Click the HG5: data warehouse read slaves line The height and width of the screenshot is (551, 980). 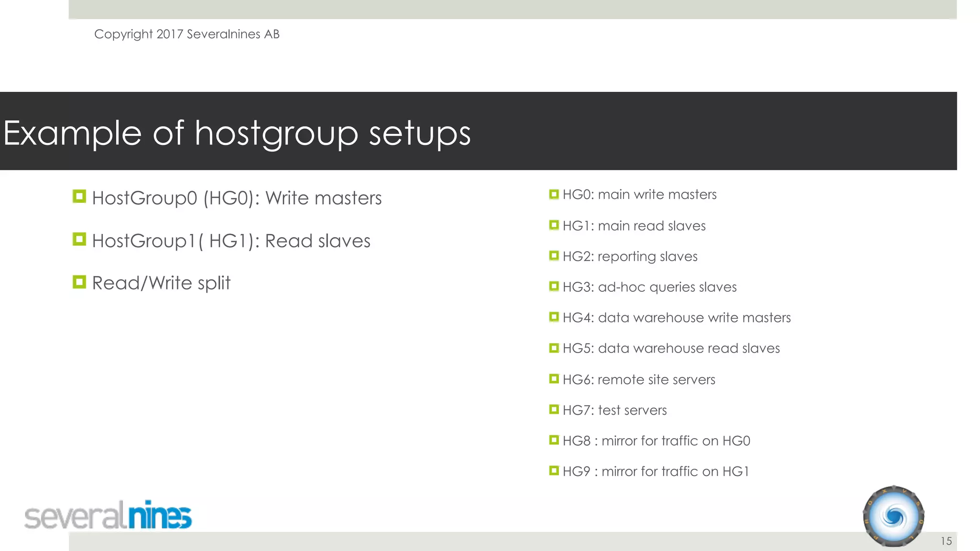[x=671, y=348]
